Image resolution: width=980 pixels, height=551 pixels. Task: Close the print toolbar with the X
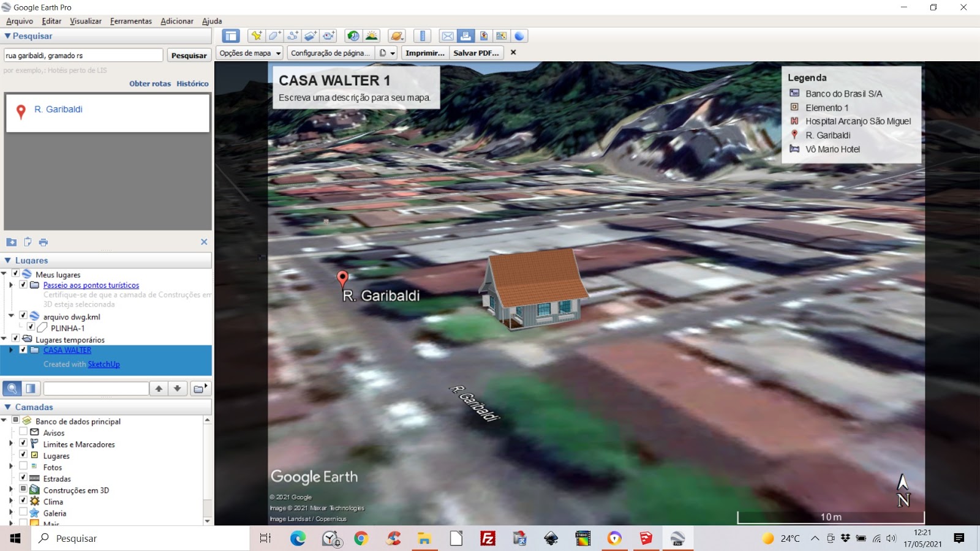513,53
